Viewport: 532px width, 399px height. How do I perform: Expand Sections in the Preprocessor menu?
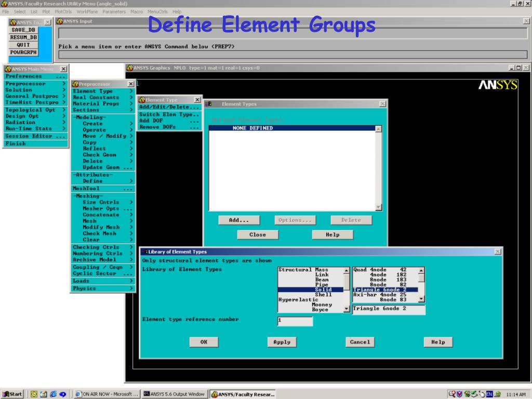click(103, 110)
